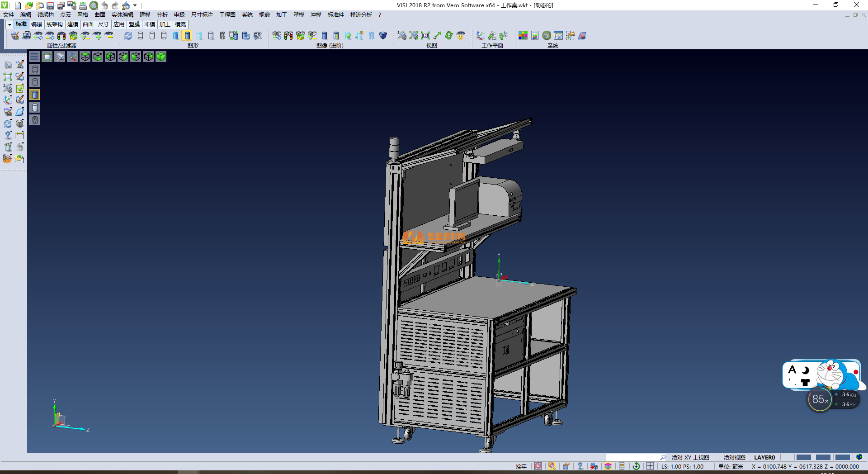
Task: Expand the quick access toolbar customize arrow
Action: coord(135,5)
